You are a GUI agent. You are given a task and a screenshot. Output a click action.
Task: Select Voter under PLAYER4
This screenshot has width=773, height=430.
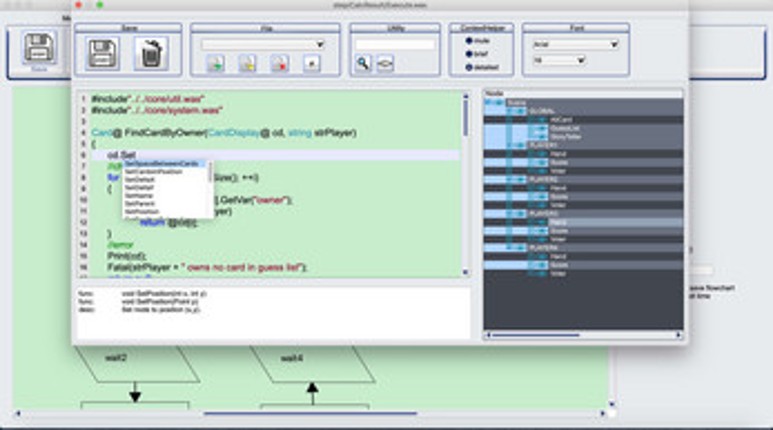pos(558,273)
